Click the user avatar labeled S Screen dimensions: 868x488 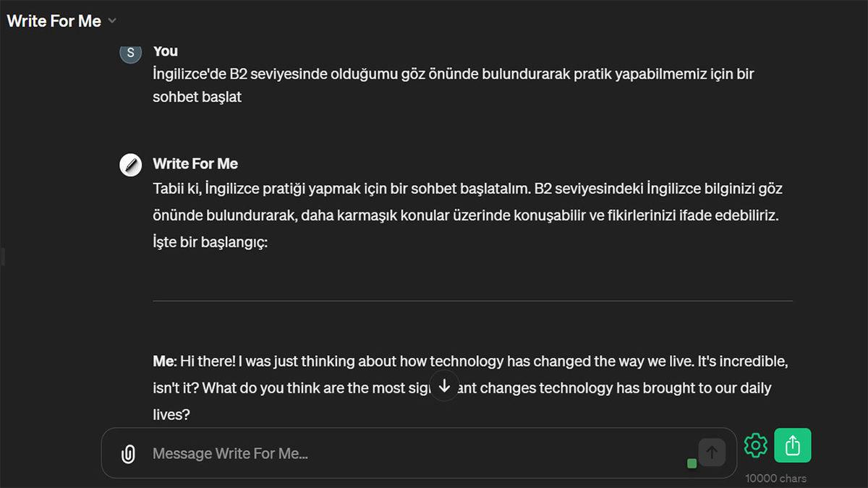click(x=130, y=53)
